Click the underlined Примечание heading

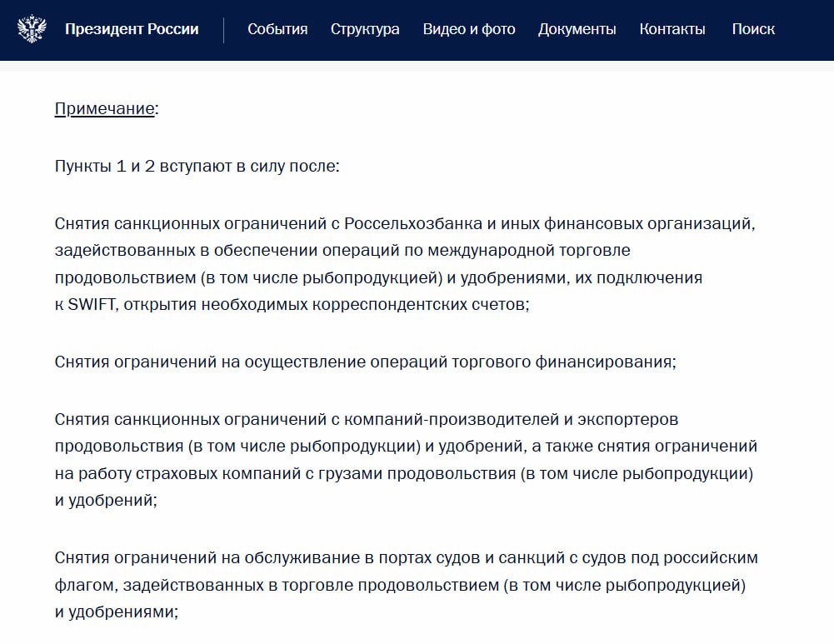tap(105, 109)
